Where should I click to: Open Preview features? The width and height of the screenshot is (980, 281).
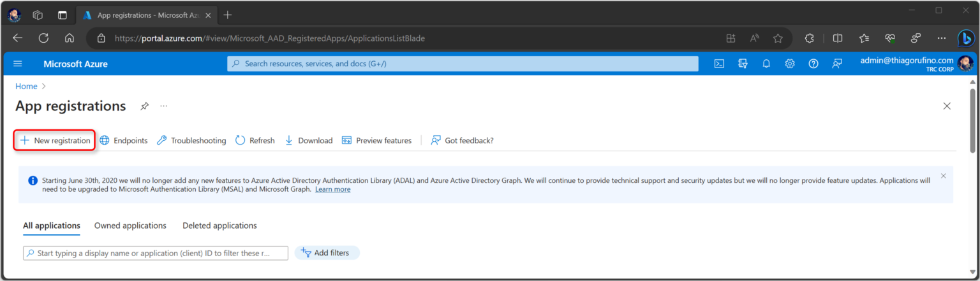point(377,140)
